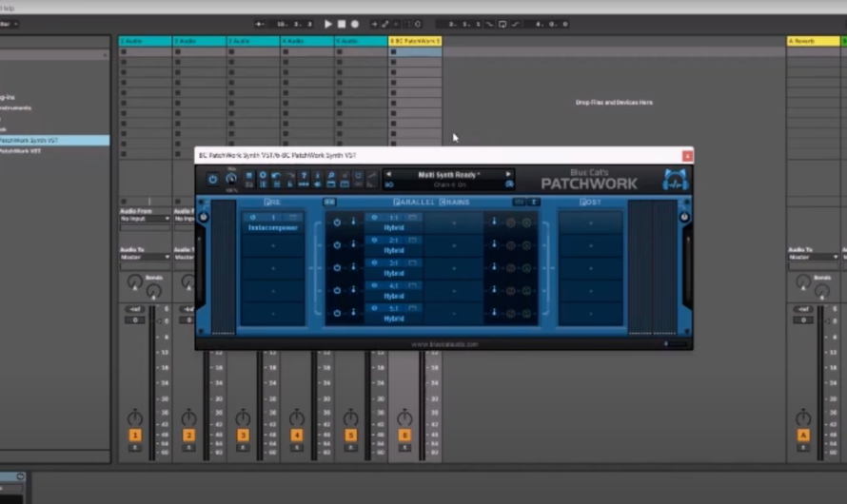
Task: Toggle power for parallel chain 5
Action: coord(337,313)
